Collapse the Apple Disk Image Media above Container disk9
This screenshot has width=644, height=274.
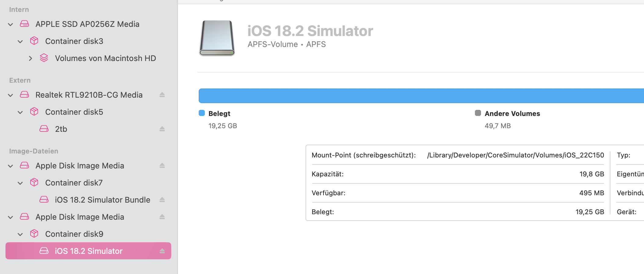pyautogui.click(x=11, y=217)
